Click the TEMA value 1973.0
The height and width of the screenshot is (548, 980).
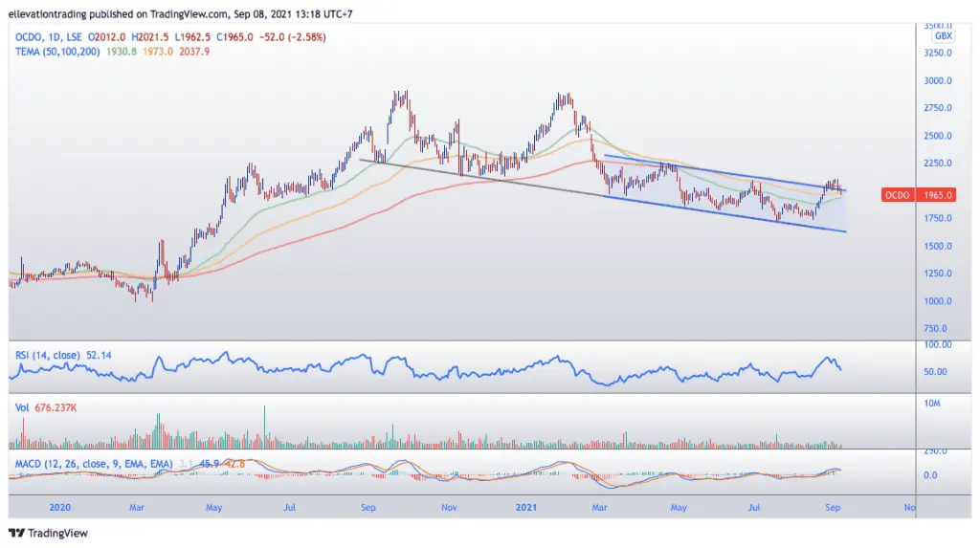click(x=158, y=52)
